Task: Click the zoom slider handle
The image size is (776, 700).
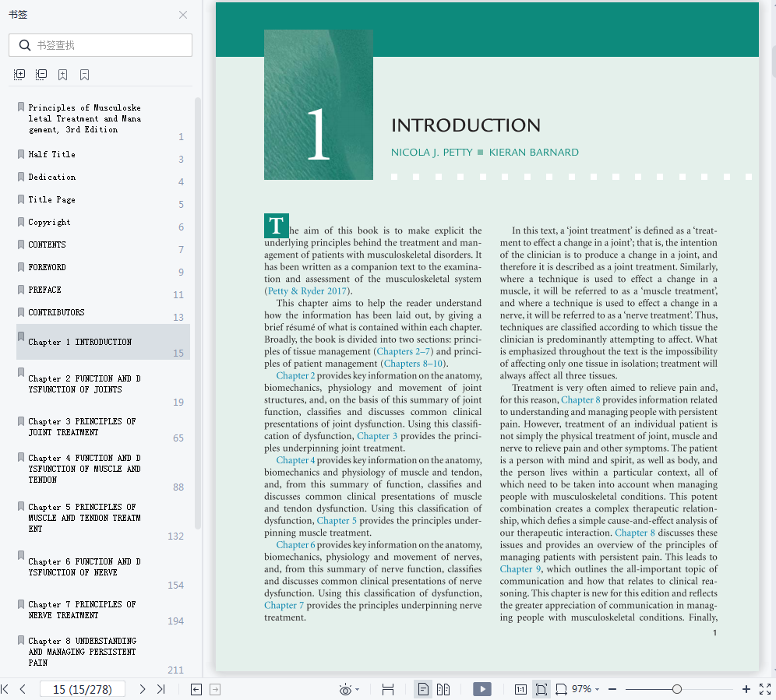Action: coord(676,689)
